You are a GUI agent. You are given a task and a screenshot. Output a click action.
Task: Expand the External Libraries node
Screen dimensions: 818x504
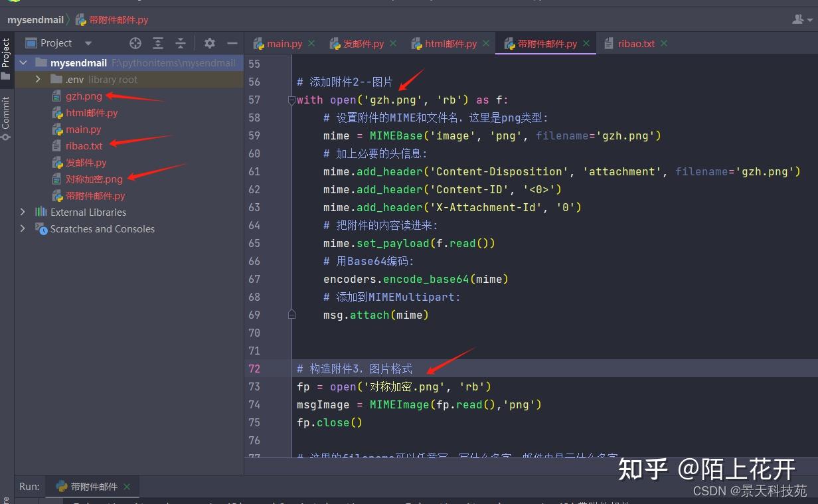click(x=22, y=212)
